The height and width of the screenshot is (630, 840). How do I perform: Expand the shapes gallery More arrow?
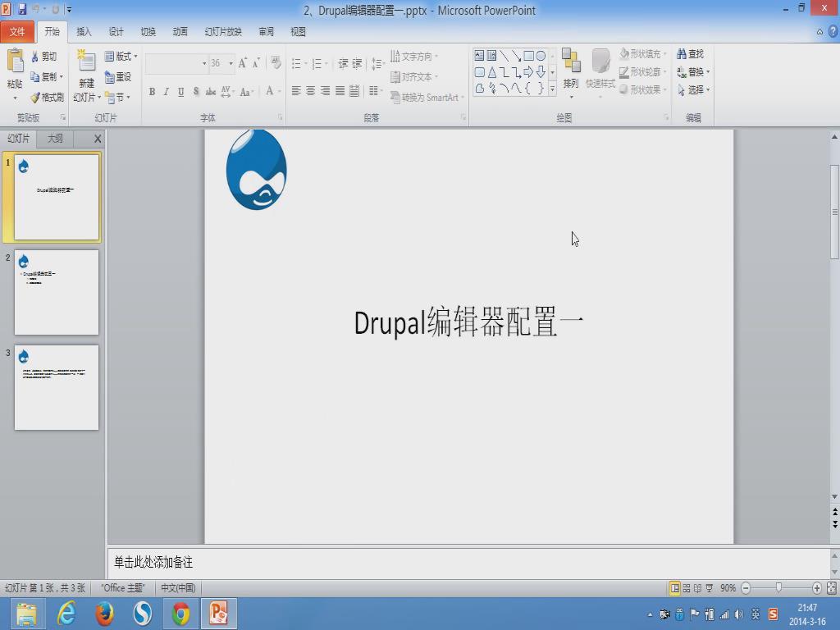point(552,89)
